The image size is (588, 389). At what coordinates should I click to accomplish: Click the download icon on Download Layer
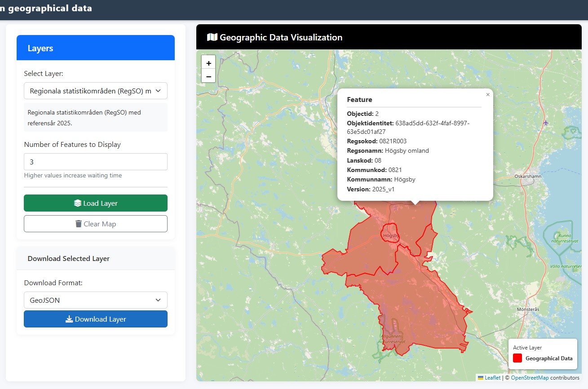pyautogui.click(x=69, y=319)
